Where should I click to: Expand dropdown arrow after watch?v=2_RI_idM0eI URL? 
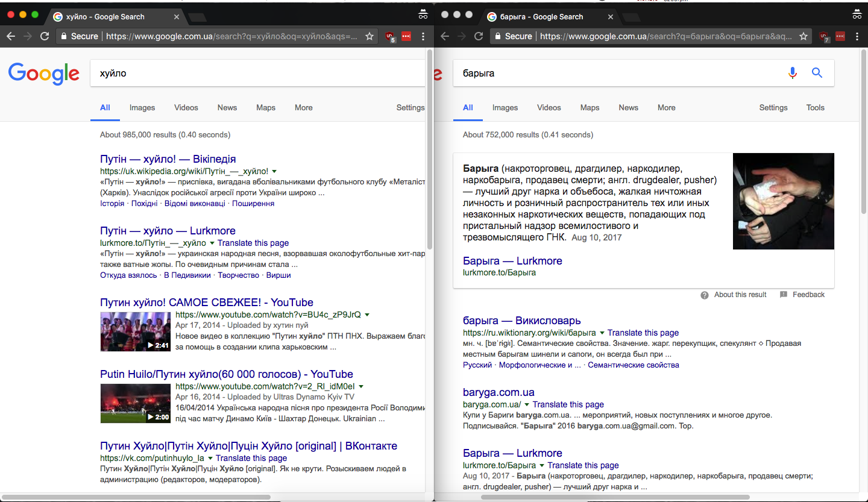361,387
